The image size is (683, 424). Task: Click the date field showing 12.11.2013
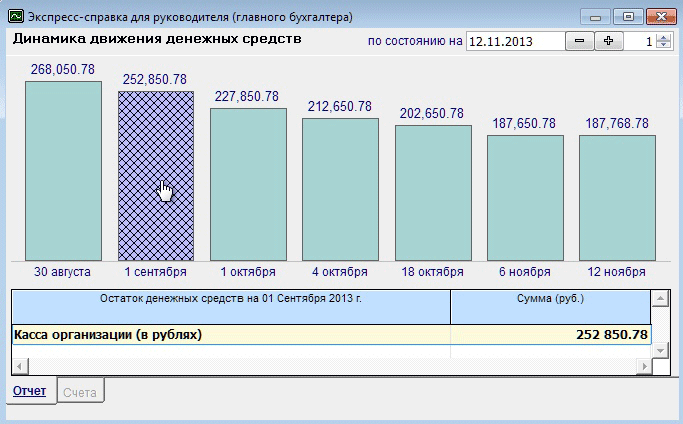coord(515,41)
